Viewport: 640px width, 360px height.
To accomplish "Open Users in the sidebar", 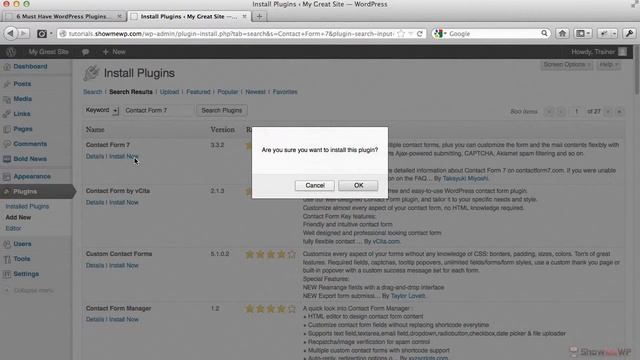I will 22,244.
